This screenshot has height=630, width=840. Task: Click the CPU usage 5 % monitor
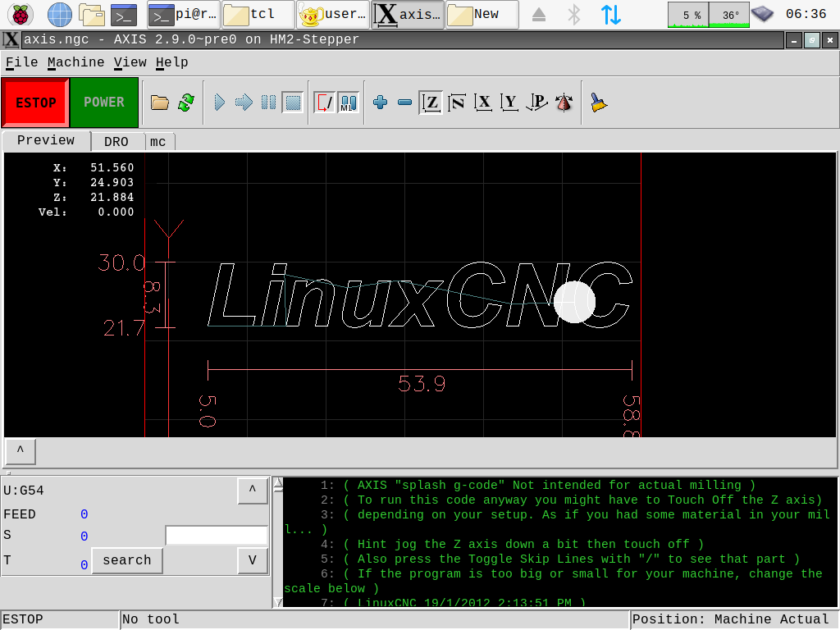click(x=688, y=15)
